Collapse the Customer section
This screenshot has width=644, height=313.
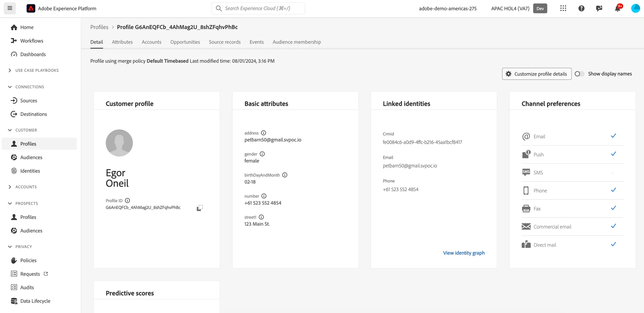(10, 130)
